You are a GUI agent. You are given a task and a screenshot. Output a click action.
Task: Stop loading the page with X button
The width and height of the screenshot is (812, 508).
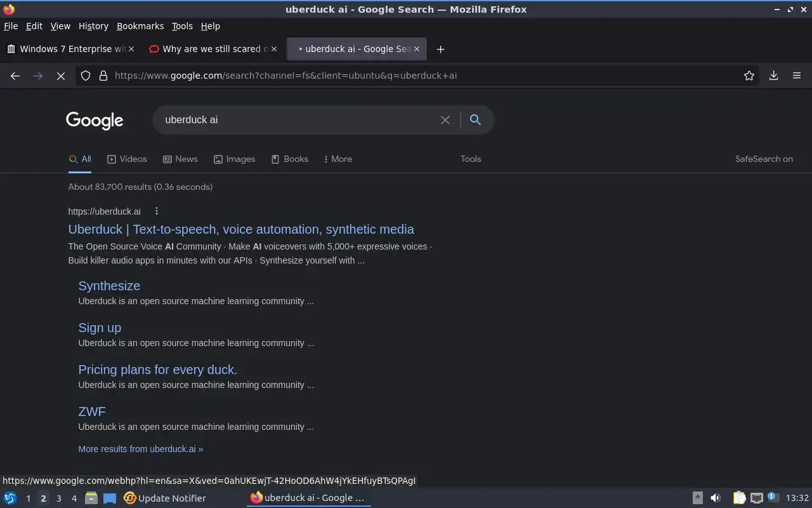coord(61,76)
